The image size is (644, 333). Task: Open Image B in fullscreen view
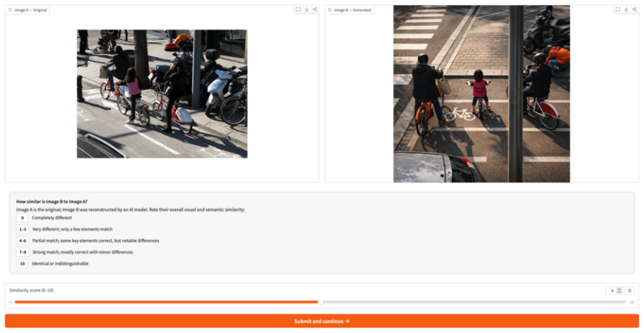[x=618, y=10]
